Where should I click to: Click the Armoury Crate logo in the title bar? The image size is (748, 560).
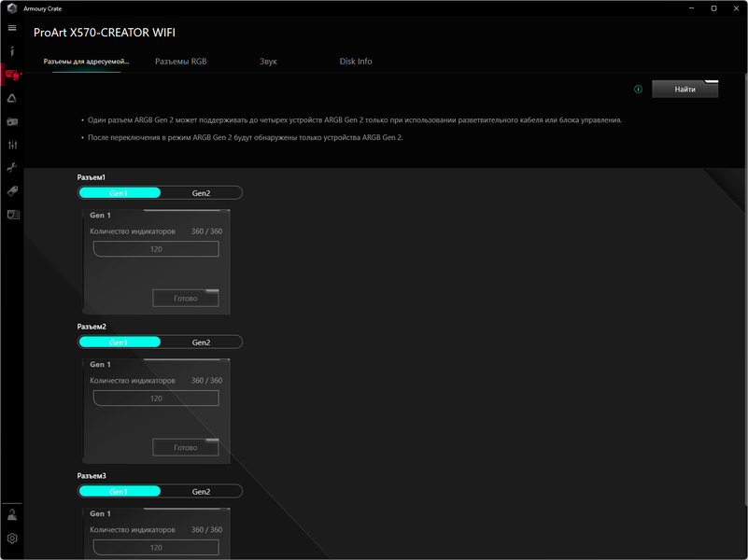12,8
